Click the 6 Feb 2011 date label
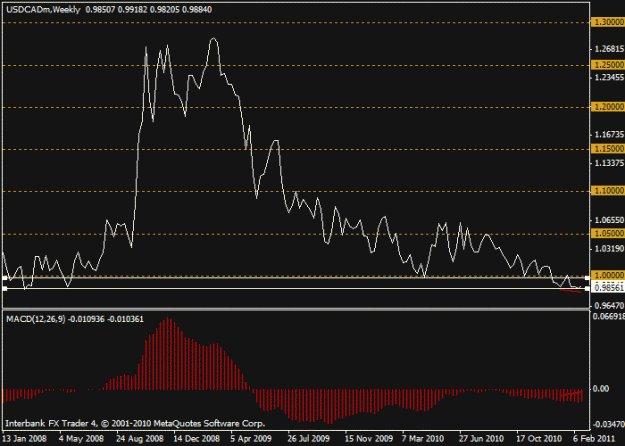Screen dimensions: 625x446 [594, 439]
